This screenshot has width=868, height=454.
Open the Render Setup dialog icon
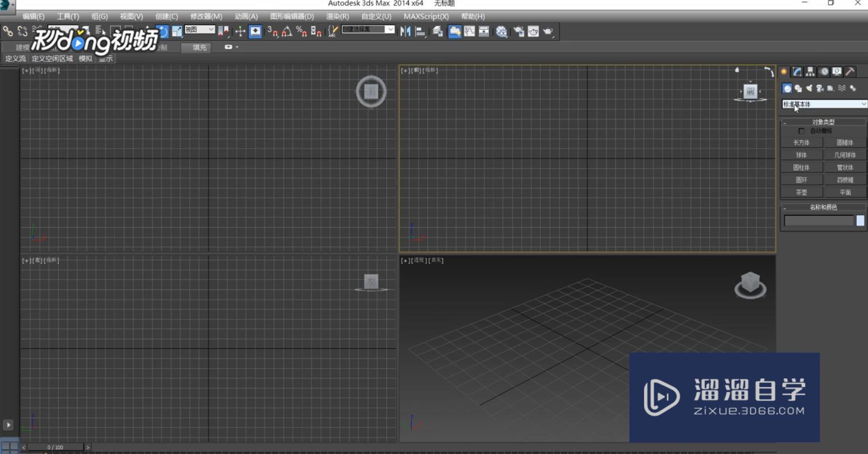coord(519,31)
